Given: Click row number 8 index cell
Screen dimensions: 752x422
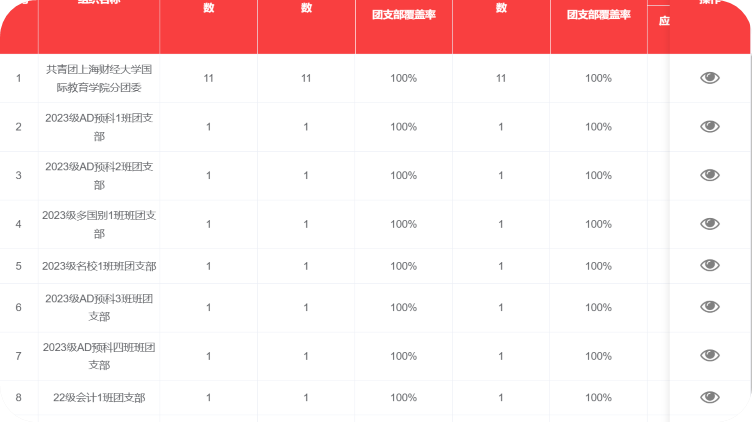Looking at the screenshot, I should coord(18,398).
